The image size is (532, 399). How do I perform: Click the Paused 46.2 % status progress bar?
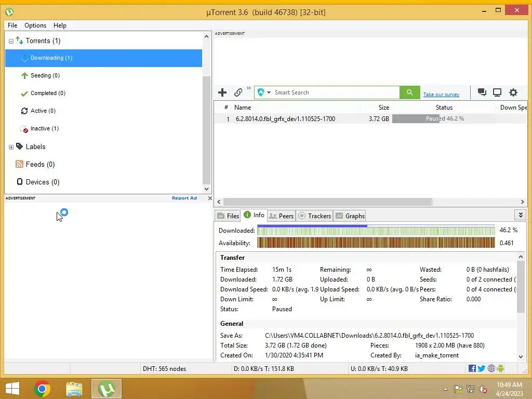pyautogui.click(x=444, y=119)
